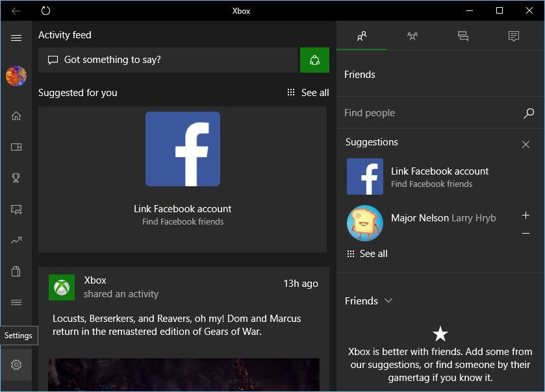Image resolution: width=545 pixels, height=392 pixels.
Task: Open the hamburger navigation menu
Action: click(16, 38)
